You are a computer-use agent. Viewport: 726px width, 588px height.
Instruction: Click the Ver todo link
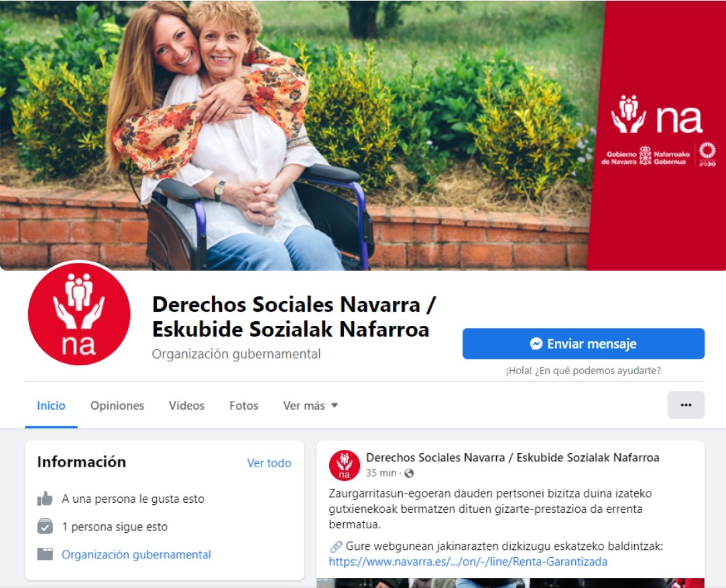click(x=269, y=463)
